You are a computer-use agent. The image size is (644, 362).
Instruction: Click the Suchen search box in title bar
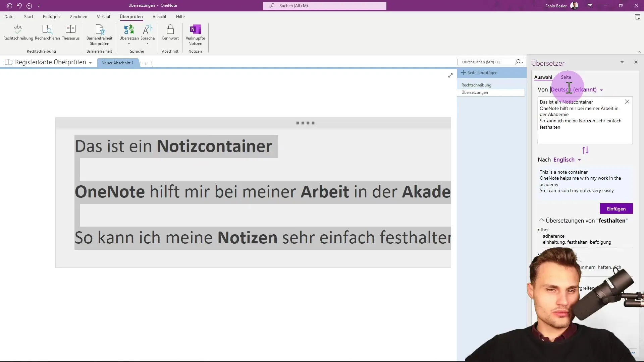(325, 6)
